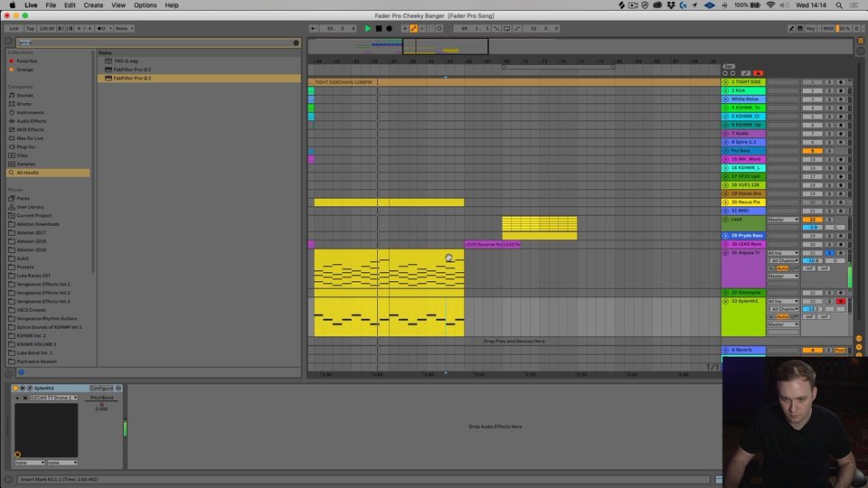868x488 pixels.
Task: Click the Session Record circle in the transport
Action: point(439,28)
